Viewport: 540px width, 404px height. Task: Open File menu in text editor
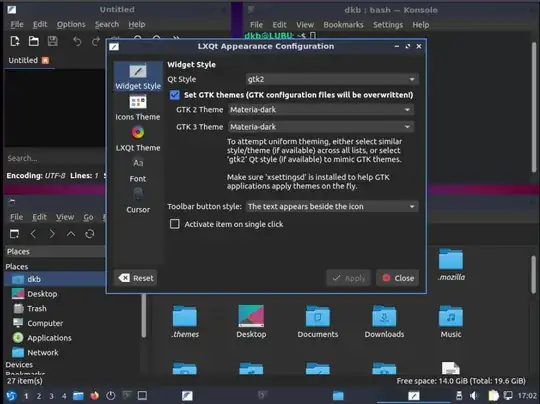17,24
